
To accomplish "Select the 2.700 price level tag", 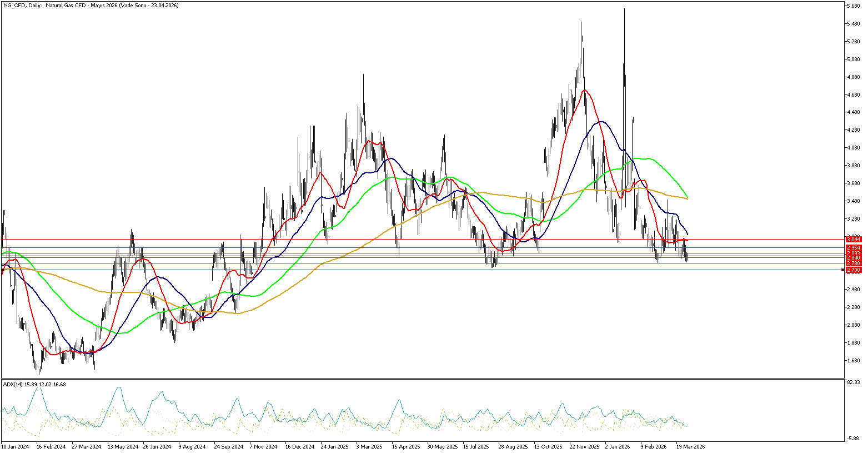I will coord(853,270).
